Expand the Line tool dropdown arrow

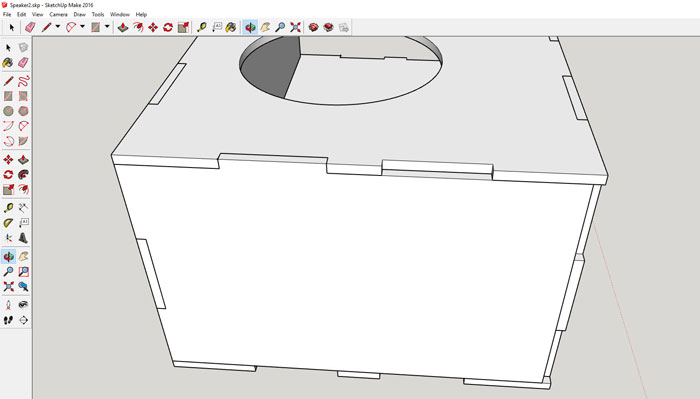coord(58,27)
